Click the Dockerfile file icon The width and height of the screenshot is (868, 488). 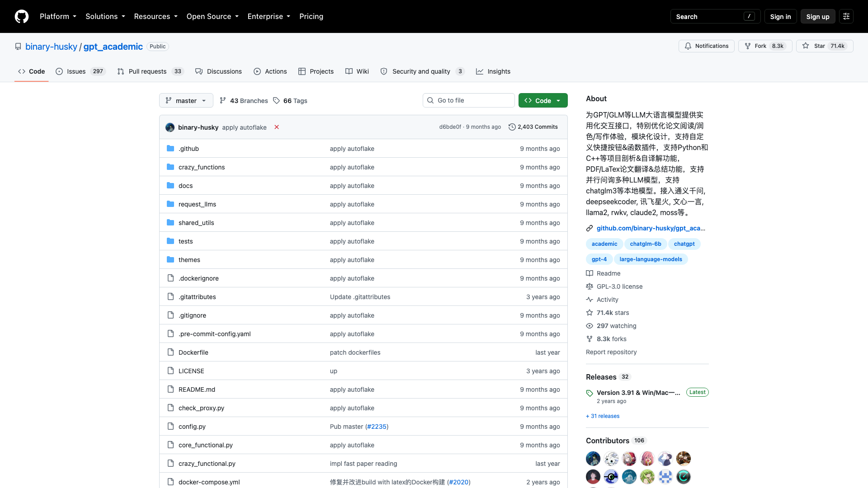coord(170,352)
